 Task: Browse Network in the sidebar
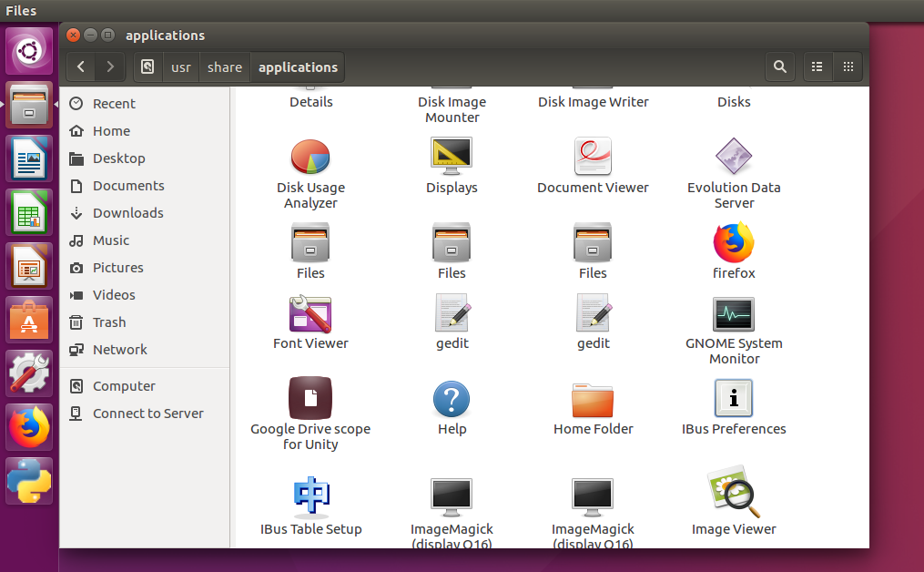(145, 350)
